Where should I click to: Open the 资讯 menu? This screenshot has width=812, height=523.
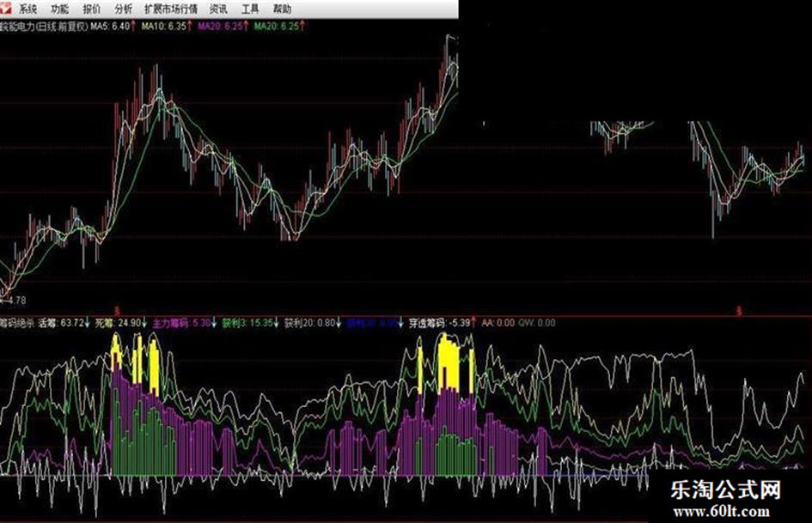tap(218, 9)
